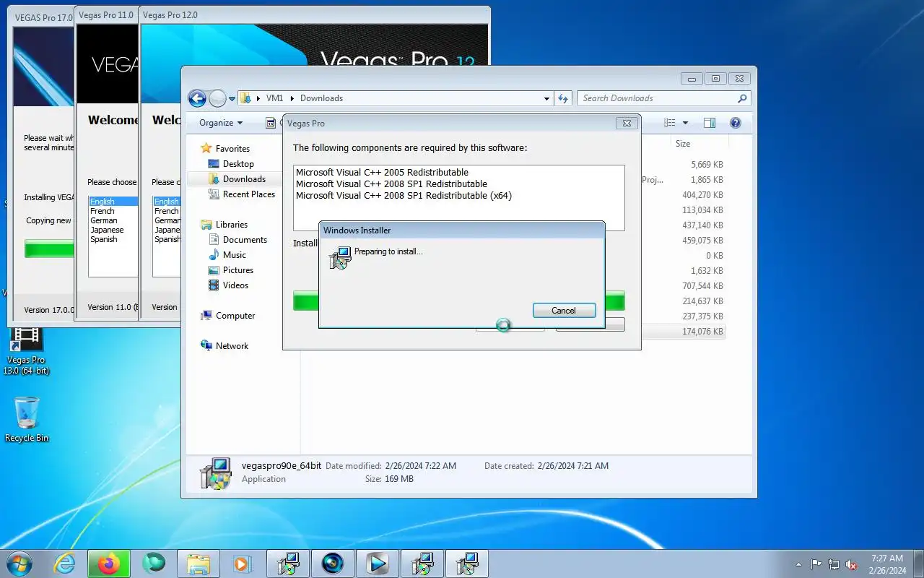Select English in Vegas Pro 11.0 language list
This screenshot has height=578, width=924.
point(113,202)
